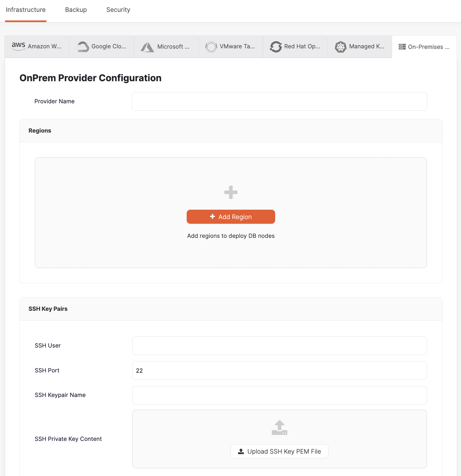Switch to the Infrastructure tab
The width and height of the screenshot is (461, 476).
(25, 10)
